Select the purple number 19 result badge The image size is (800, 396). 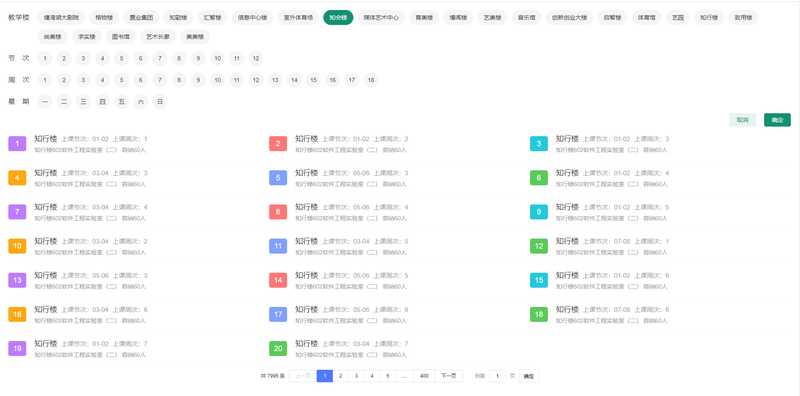pos(17,349)
